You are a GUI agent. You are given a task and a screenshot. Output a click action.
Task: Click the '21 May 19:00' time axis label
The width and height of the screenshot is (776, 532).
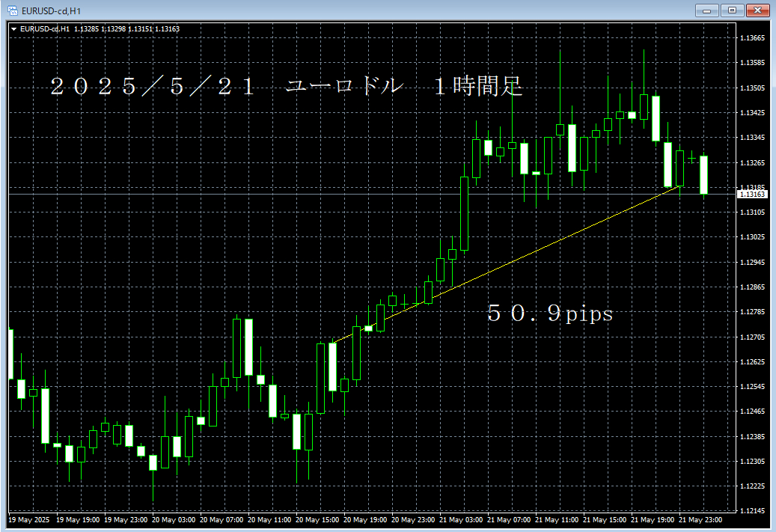coord(653,519)
